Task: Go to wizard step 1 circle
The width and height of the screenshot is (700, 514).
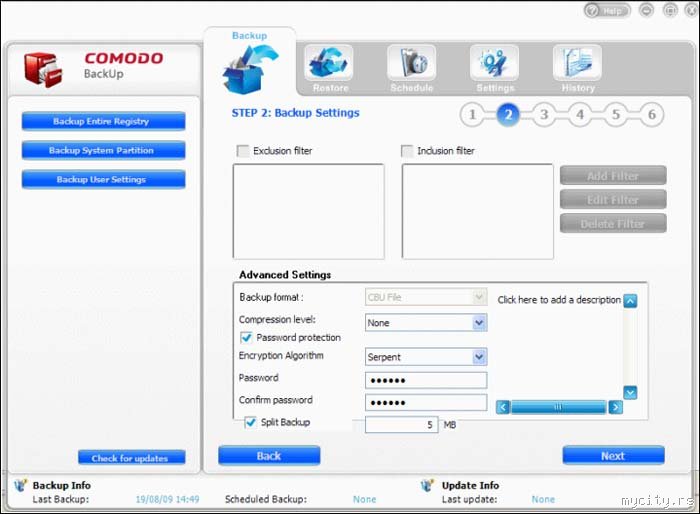Action: coord(472,115)
